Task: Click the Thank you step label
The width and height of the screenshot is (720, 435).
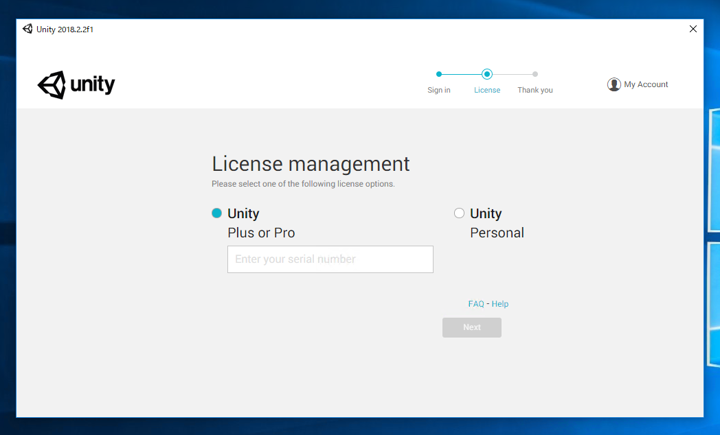Action: [535, 90]
